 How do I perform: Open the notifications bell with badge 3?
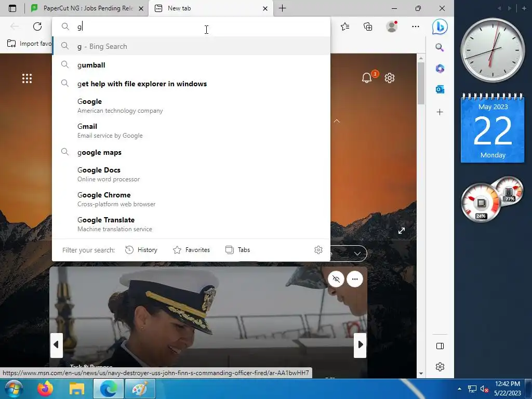coord(367,78)
